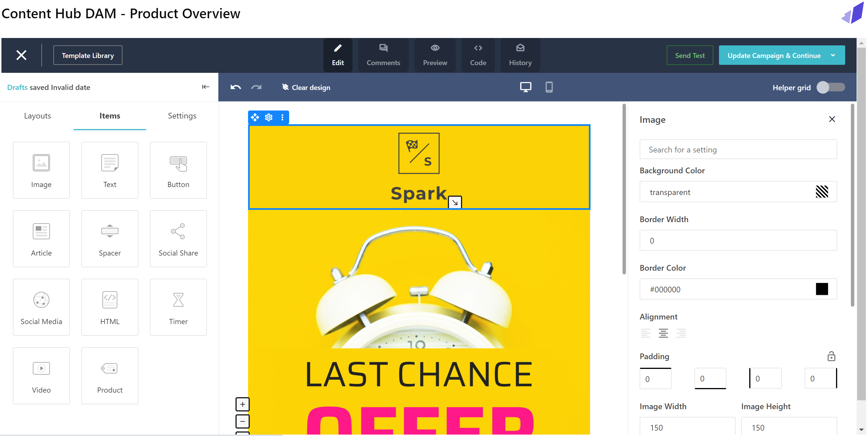Screen dimensions: 868x436
Task: Expand Update Campaign & Continue dropdown arrow
Action: (833, 56)
